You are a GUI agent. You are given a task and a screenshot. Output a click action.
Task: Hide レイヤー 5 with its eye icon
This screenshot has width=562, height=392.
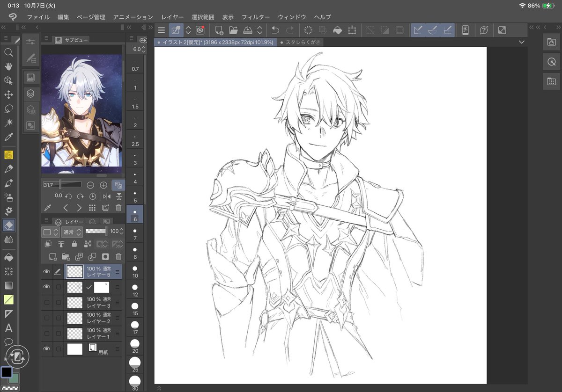pos(46,271)
